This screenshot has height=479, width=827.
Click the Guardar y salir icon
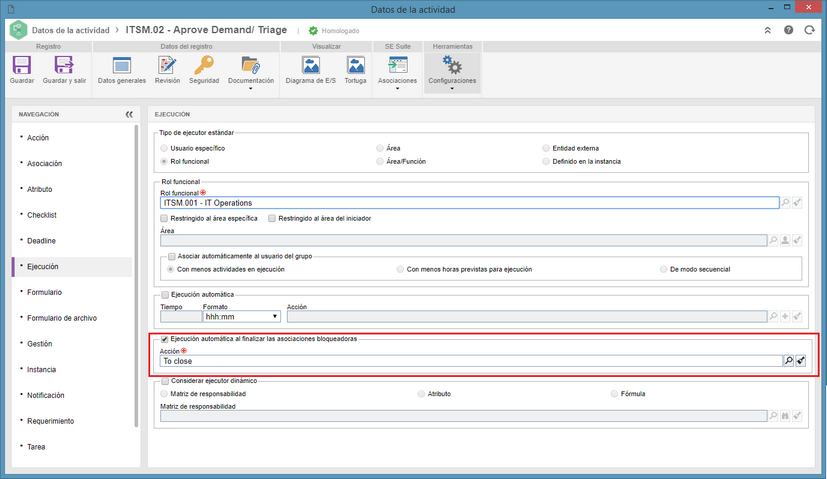(x=64, y=65)
